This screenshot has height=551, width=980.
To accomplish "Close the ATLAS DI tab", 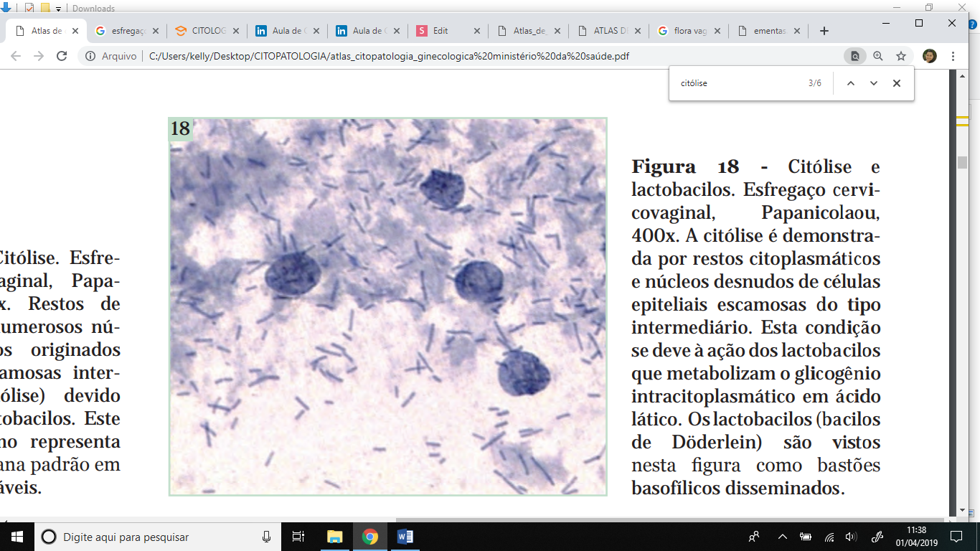I will coord(638,31).
